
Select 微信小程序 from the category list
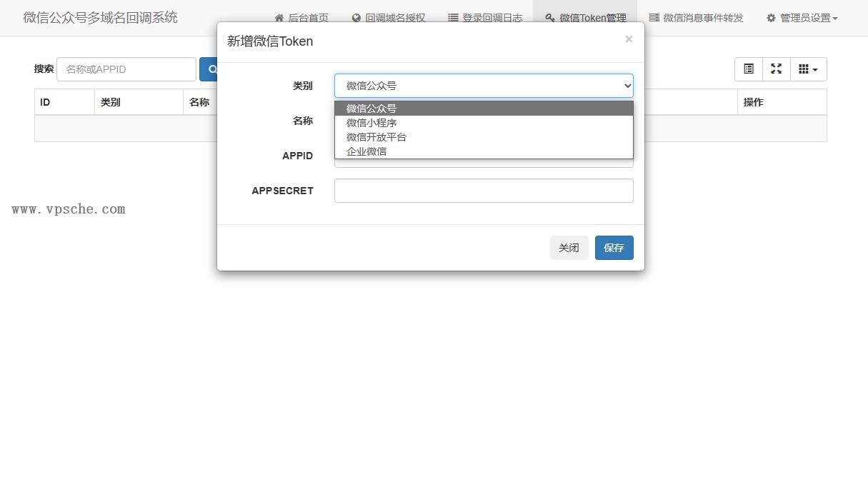pos(371,122)
